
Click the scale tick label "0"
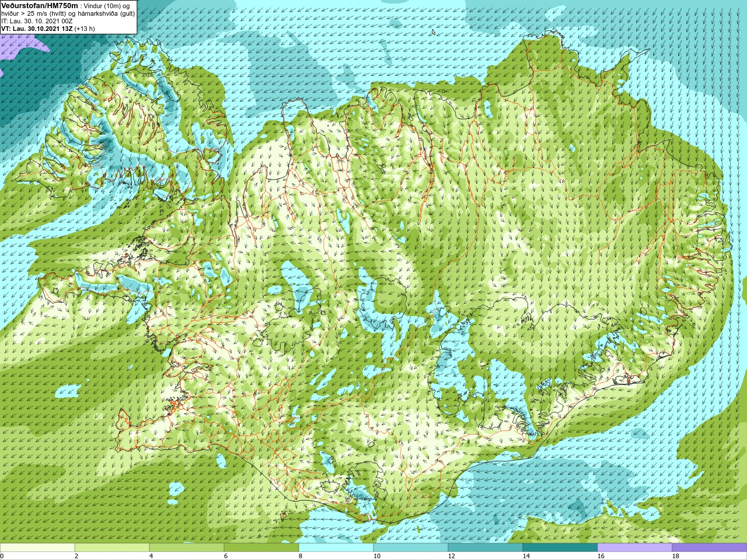(2, 556)
